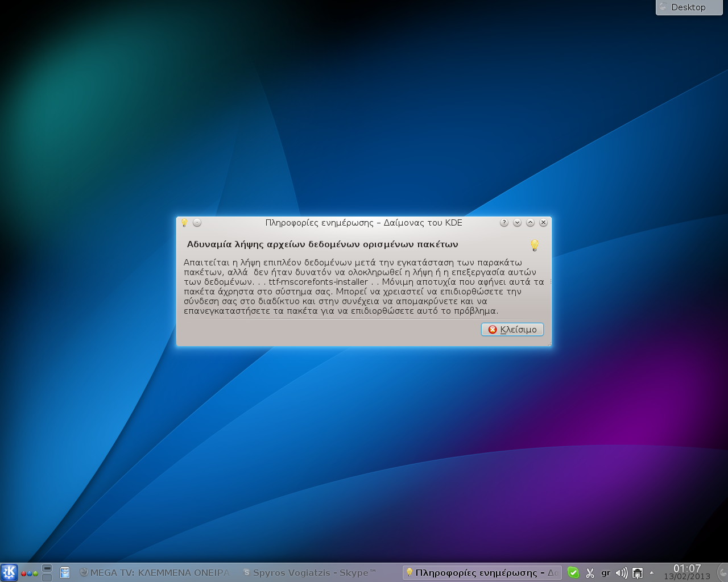Switch to MEGA TV taskbar window

(155, 572)
